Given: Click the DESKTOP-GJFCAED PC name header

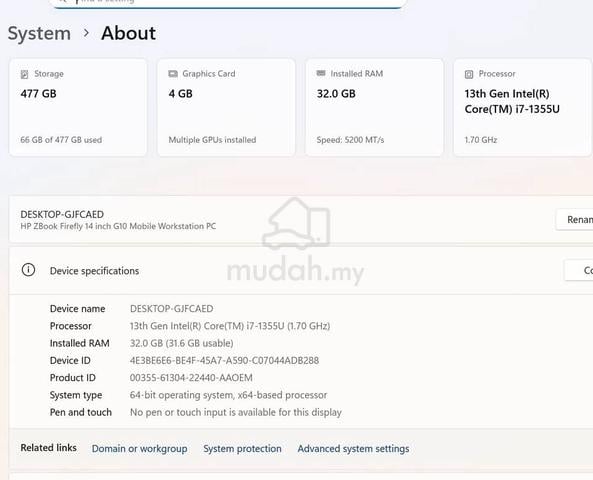Looking at the screenshot, I should [x=62, y=214].
